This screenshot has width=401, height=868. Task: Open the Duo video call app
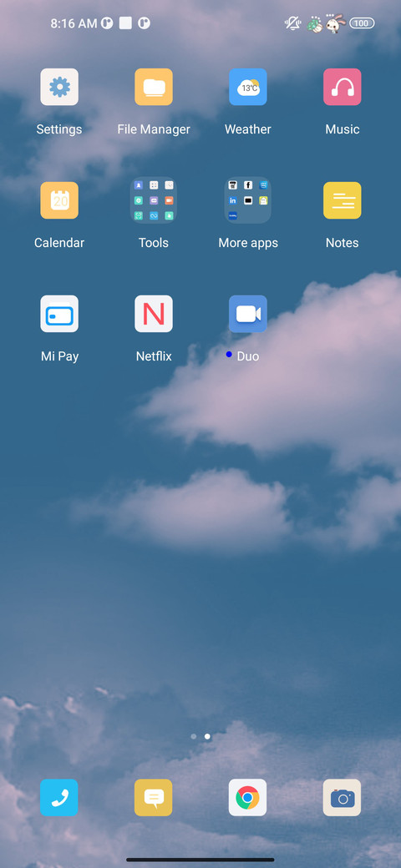click(247, 314)
